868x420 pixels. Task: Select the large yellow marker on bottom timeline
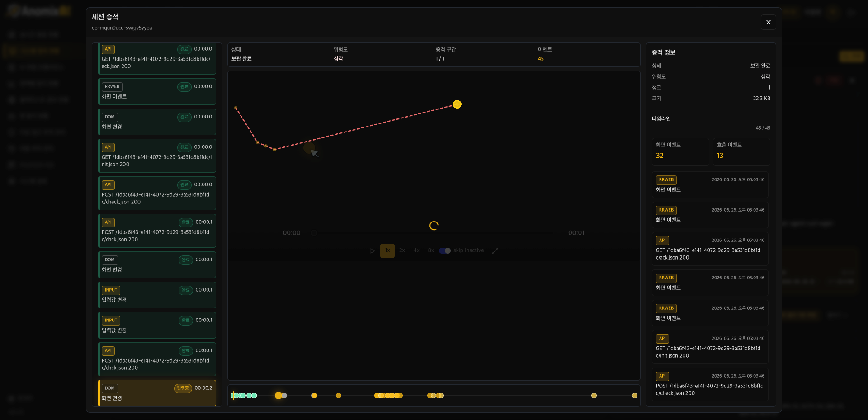point(278,396)
